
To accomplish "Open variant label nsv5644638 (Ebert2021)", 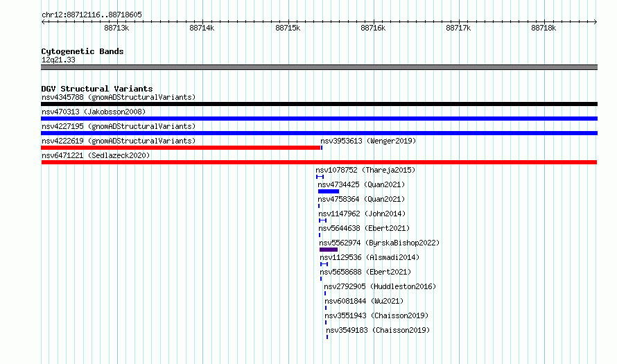I will pos(364,228).
